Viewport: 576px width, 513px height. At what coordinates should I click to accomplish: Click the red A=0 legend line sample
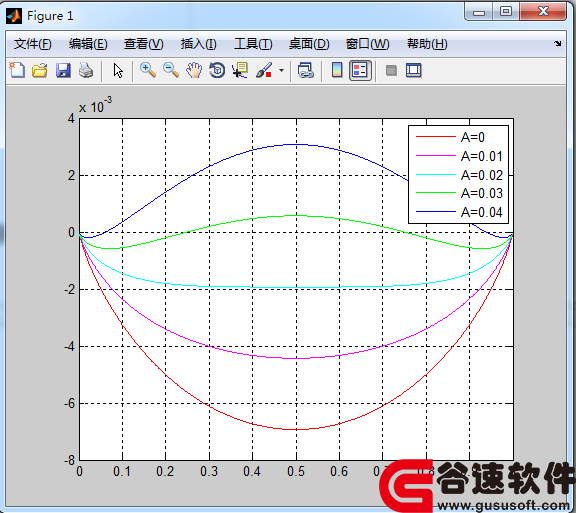[x=436, y=137]
